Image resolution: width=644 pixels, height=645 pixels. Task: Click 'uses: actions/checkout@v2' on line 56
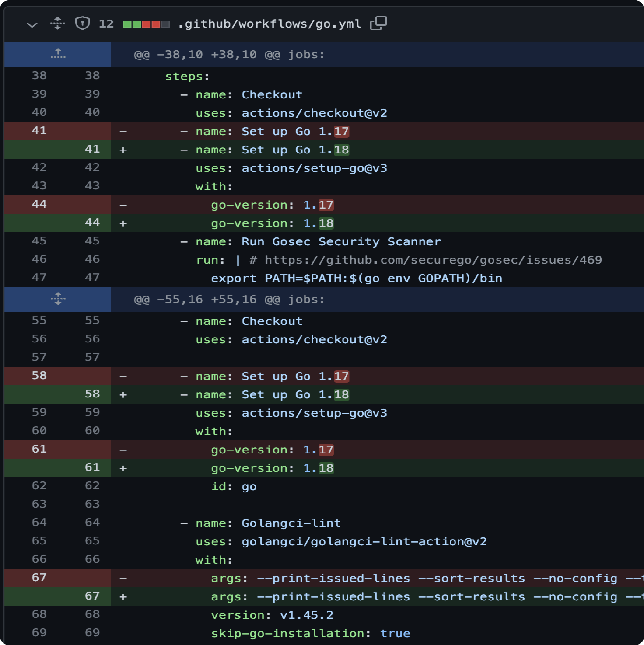tap(291, 340)
